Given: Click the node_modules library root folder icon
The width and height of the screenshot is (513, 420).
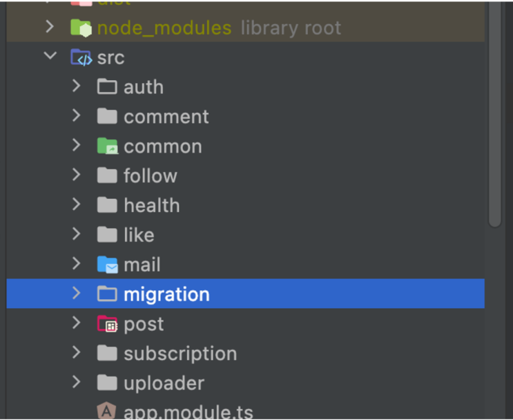Looking at the screenshot, I should [x=81, y=28].
